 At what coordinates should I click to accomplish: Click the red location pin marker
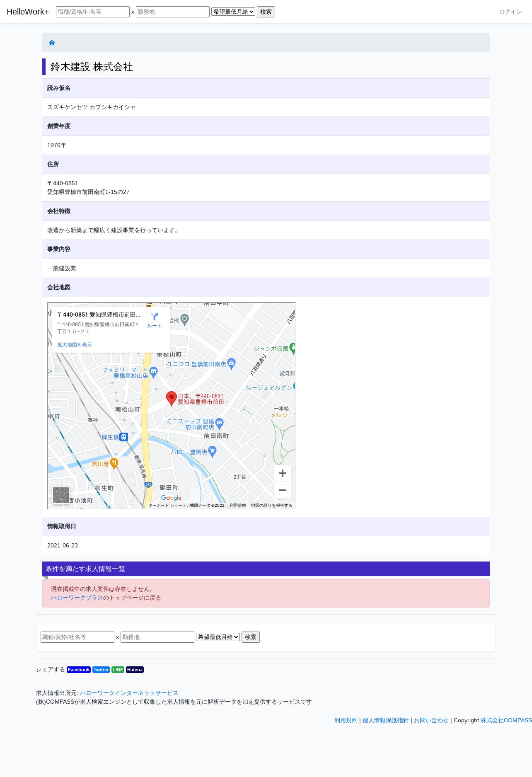coord(172,399)
